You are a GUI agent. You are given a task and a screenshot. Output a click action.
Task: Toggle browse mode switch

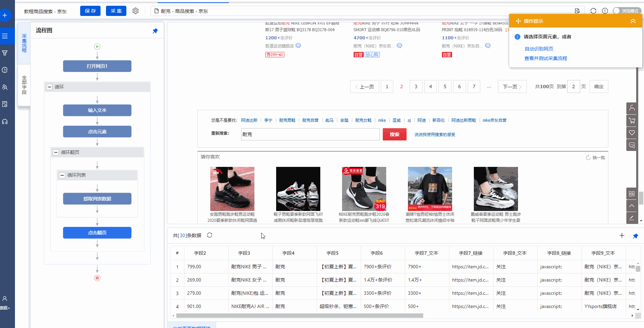[627, 11]
